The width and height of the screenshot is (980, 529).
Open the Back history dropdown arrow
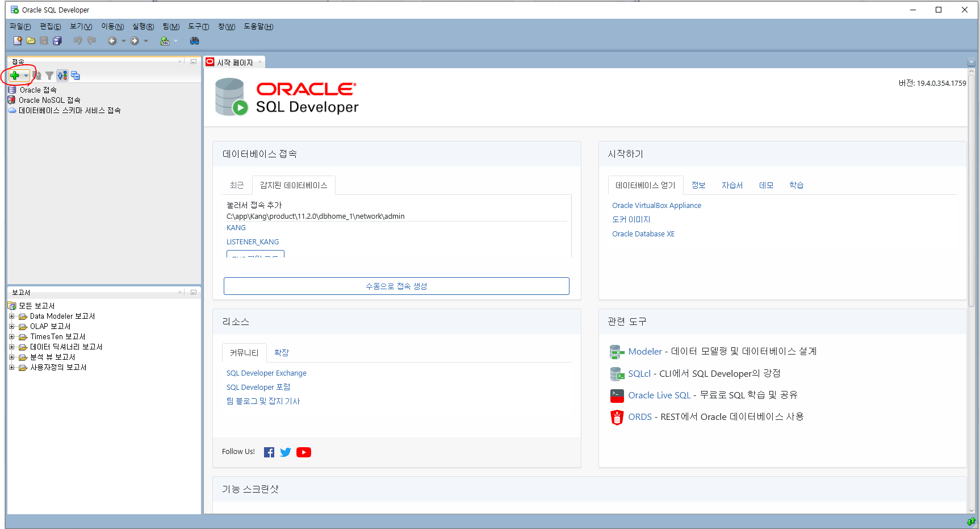coord(123,41)
